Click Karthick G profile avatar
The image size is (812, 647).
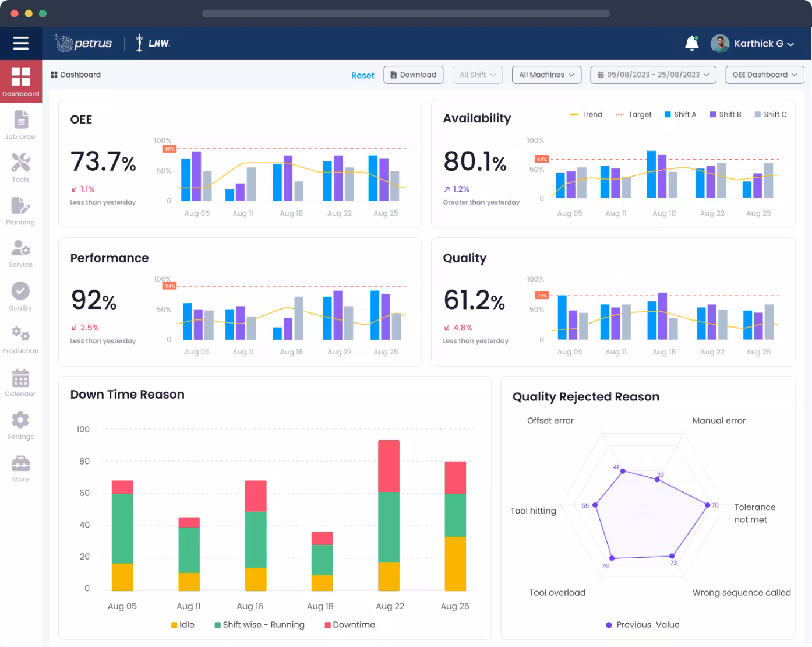click(x=720, y=43)
